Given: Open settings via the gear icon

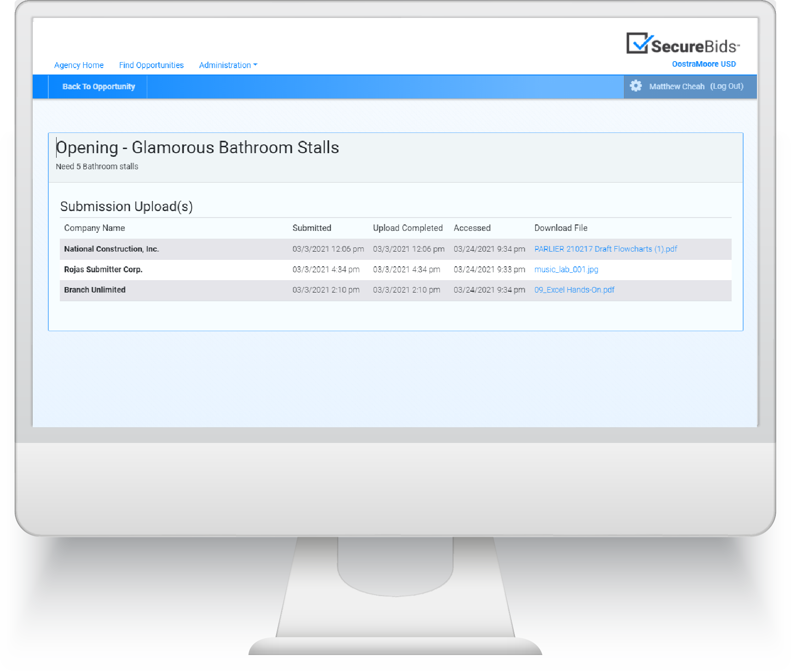Looking at the screenshot, I should [x=636, y=86].
